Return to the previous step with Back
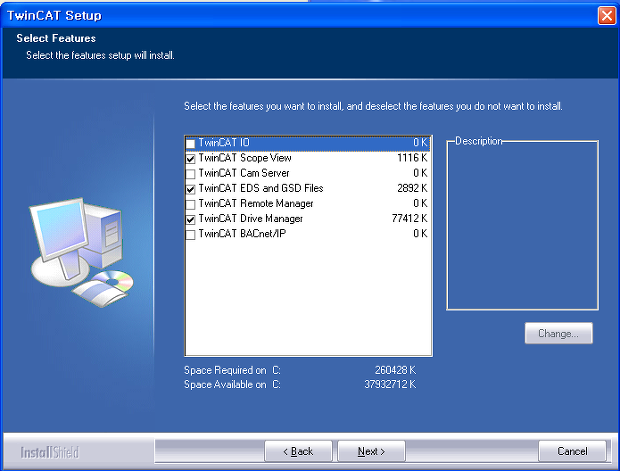This screenshot has height=471, width=620. click(298, 451)
